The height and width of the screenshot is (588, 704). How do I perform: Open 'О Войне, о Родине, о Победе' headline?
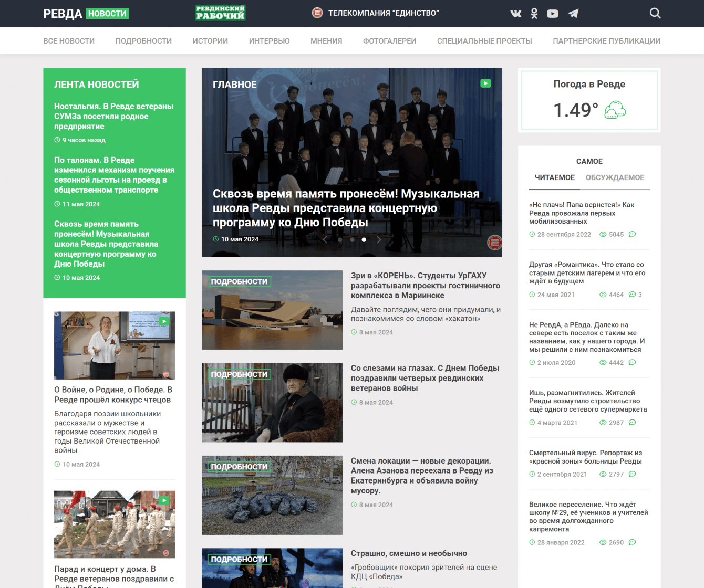[x=113, y=395]
